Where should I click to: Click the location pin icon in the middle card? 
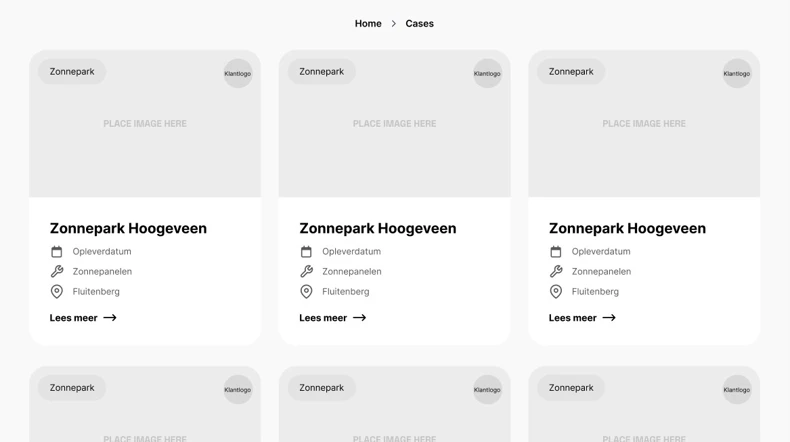coord(306,292)
